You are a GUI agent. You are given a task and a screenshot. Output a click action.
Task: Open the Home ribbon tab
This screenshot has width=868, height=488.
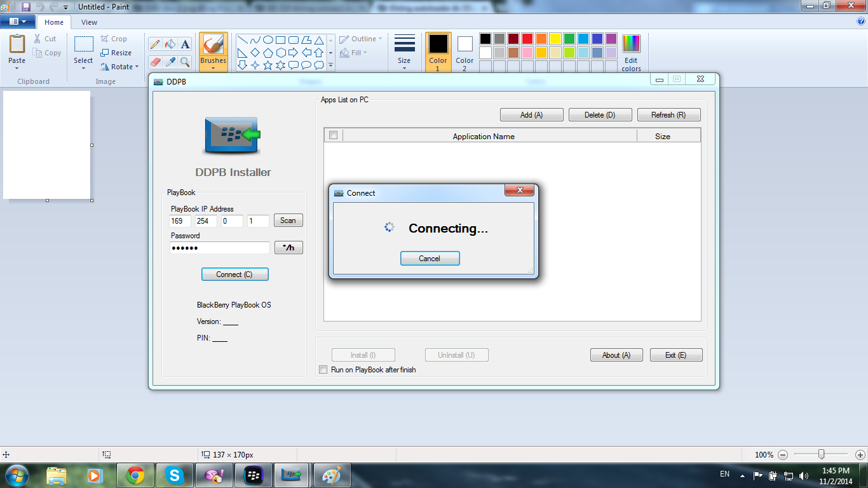point(54,22)
